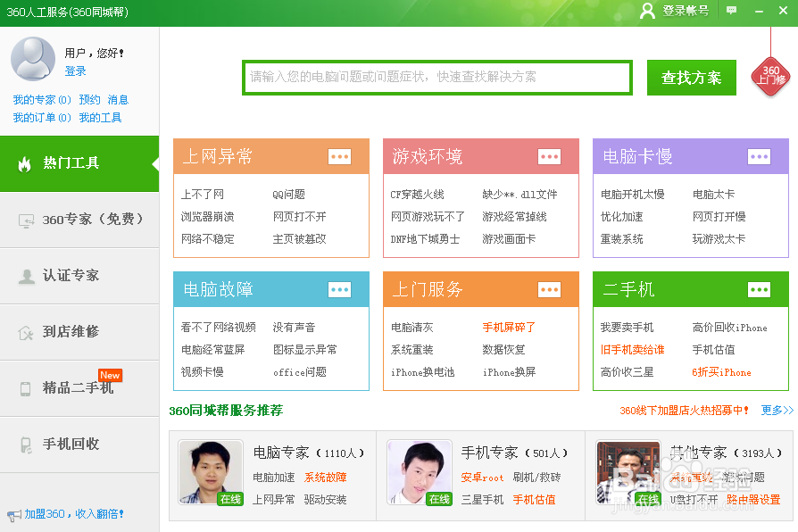Open the 认证专家 sidebar tab
The width and height of the screenshot is (798, 532).
point(79,276)
